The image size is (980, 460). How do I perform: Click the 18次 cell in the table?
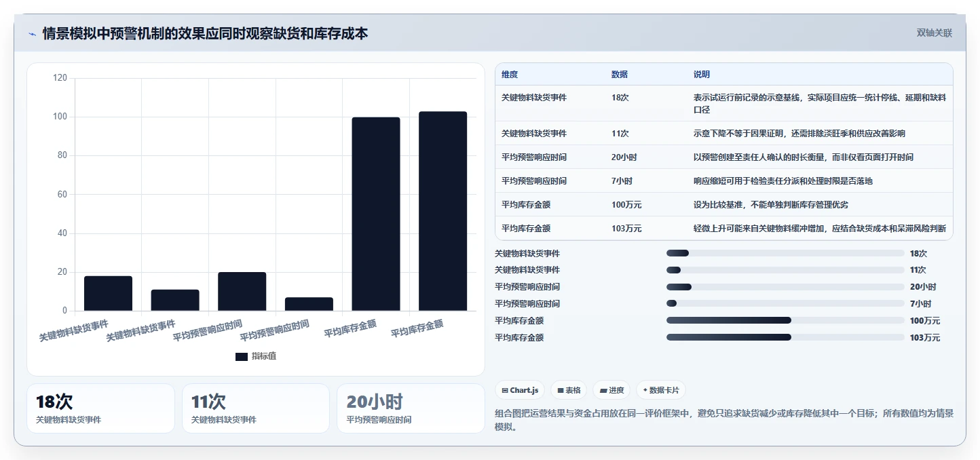point(620,97)
